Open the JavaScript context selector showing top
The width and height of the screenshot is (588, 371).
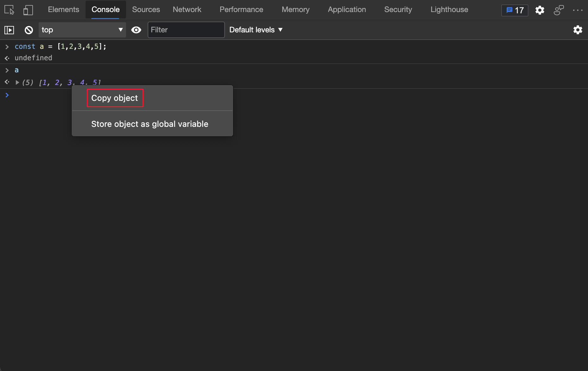click(82, 30)
